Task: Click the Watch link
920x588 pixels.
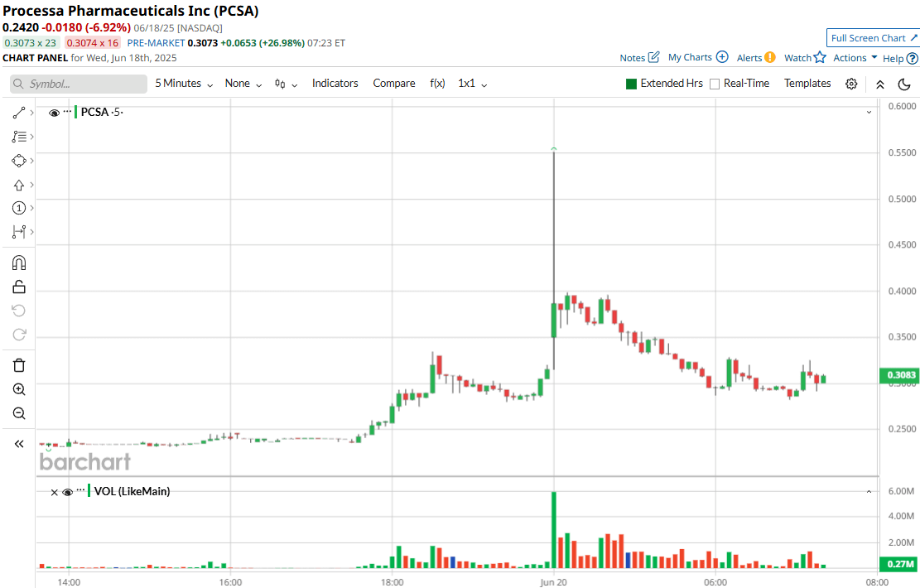Action: [798, 57]
